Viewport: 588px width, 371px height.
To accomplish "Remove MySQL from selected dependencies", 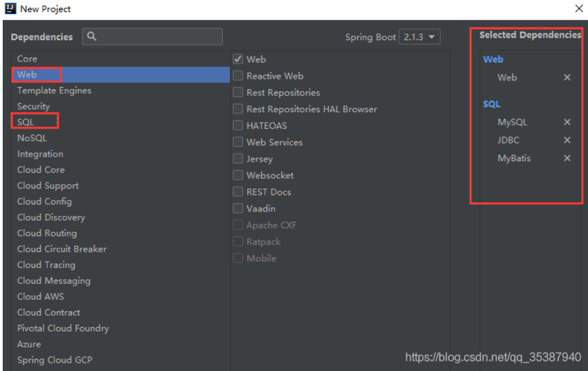I will (x=567, y=122).
